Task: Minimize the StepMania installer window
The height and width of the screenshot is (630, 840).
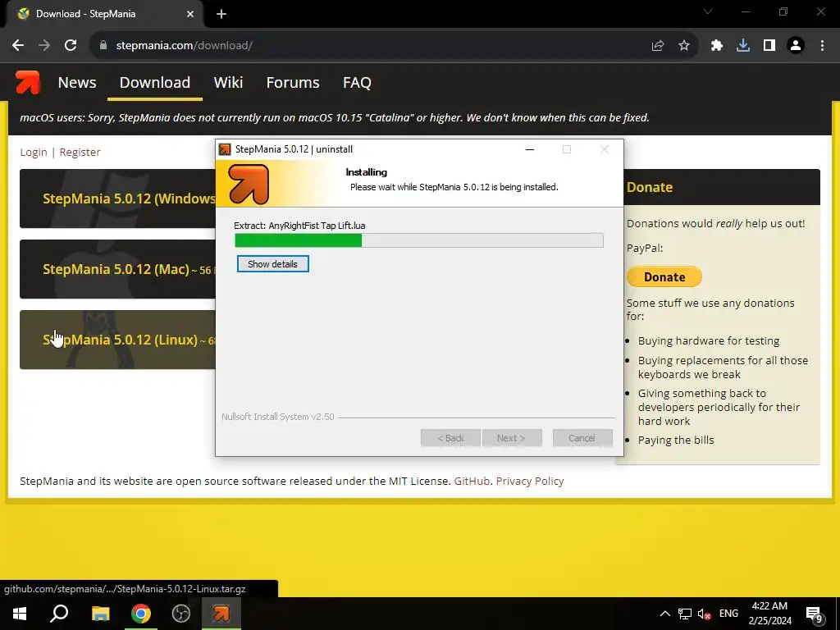Action: 530,149
